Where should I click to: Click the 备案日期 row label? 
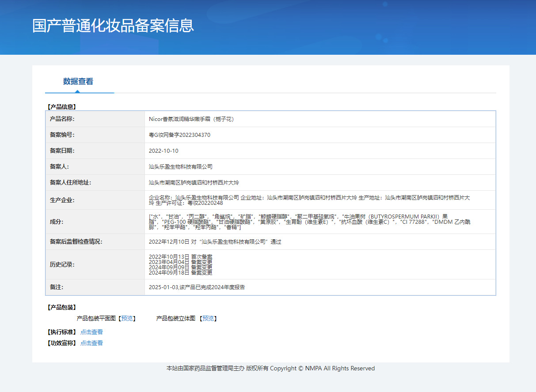pos(62,151)
